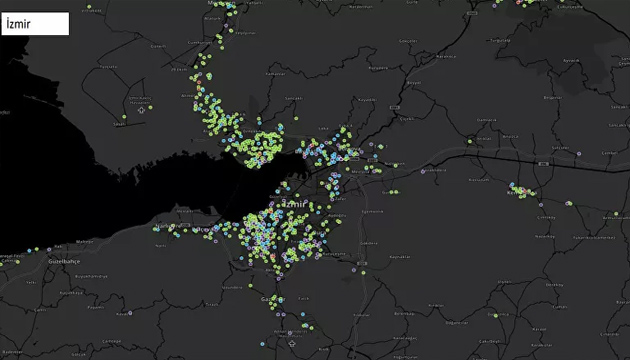This screenshot has width=630, height=360.
Task: Select the blue dot west of Adnan Menderes airport
Action: [262, 344]
